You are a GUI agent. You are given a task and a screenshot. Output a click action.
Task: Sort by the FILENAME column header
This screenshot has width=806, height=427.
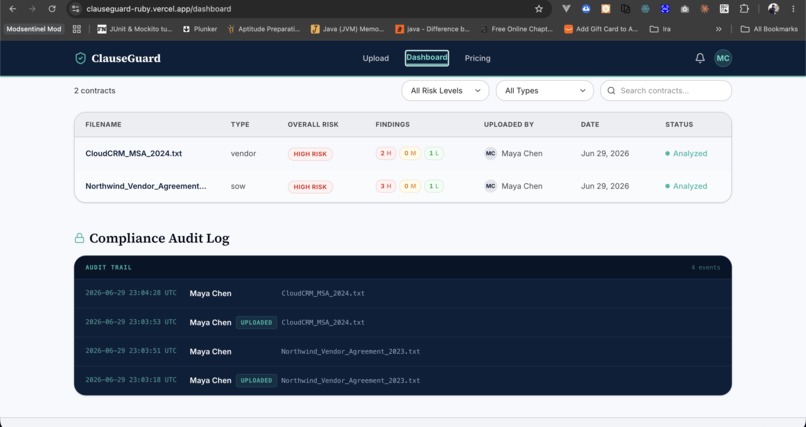pos(103,124)
